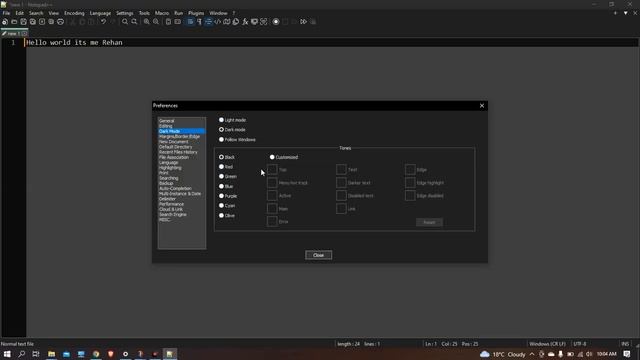Open Folder as Workspace toolbar icon
This screenshot has height=360, width=640.
point(254,22)
